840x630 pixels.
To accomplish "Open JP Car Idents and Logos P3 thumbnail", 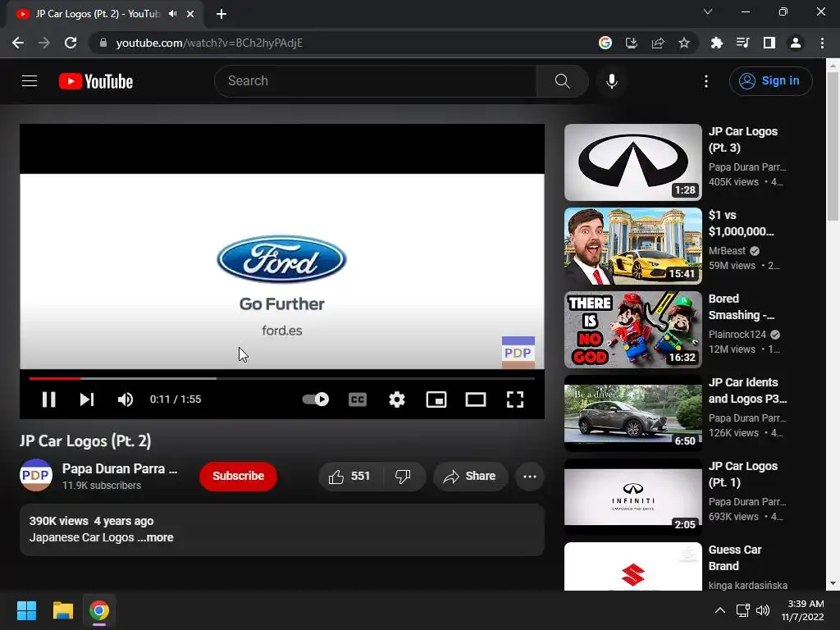I will click(632, 413).
